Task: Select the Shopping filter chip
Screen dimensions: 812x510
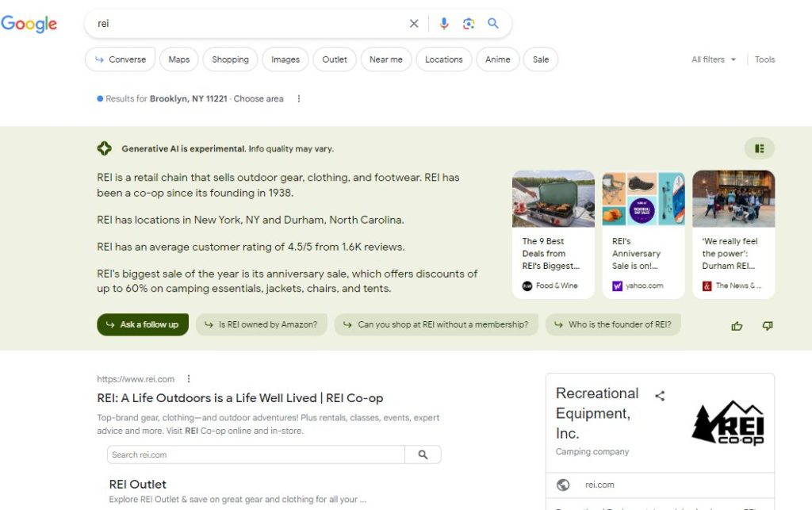Action: 230,59
